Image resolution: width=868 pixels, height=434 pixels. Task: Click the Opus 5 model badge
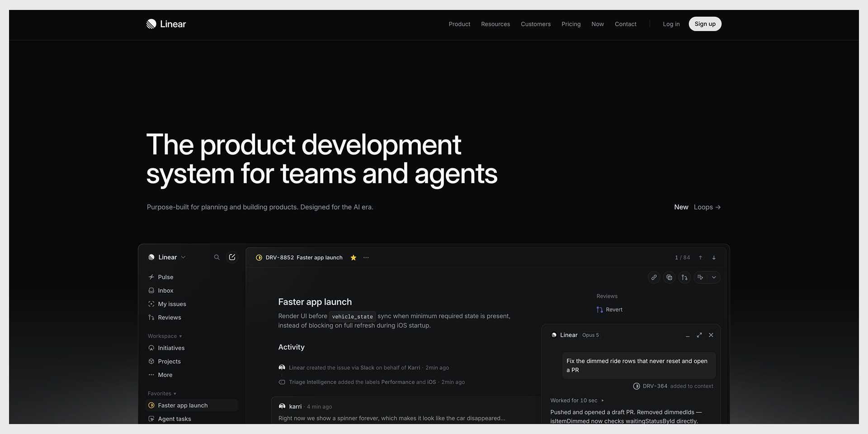coord(590,335)
